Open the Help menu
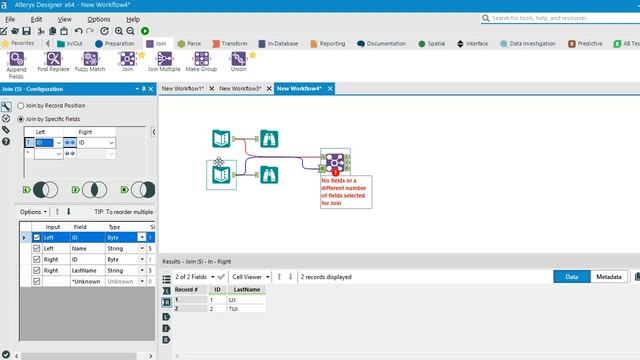This screenshot has height=360, width=640. point(133,19)
